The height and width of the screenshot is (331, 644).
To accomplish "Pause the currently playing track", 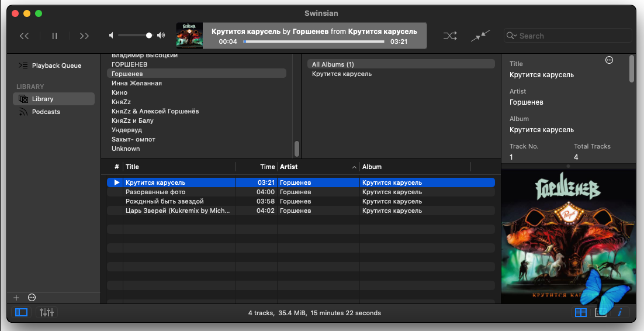I will pos(54,36).
